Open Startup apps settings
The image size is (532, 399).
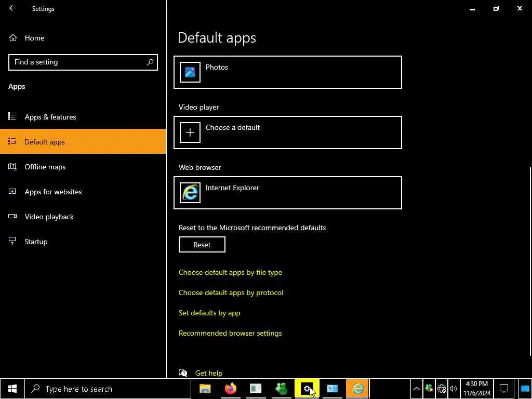pyautogui.click(x=83, y=242)
